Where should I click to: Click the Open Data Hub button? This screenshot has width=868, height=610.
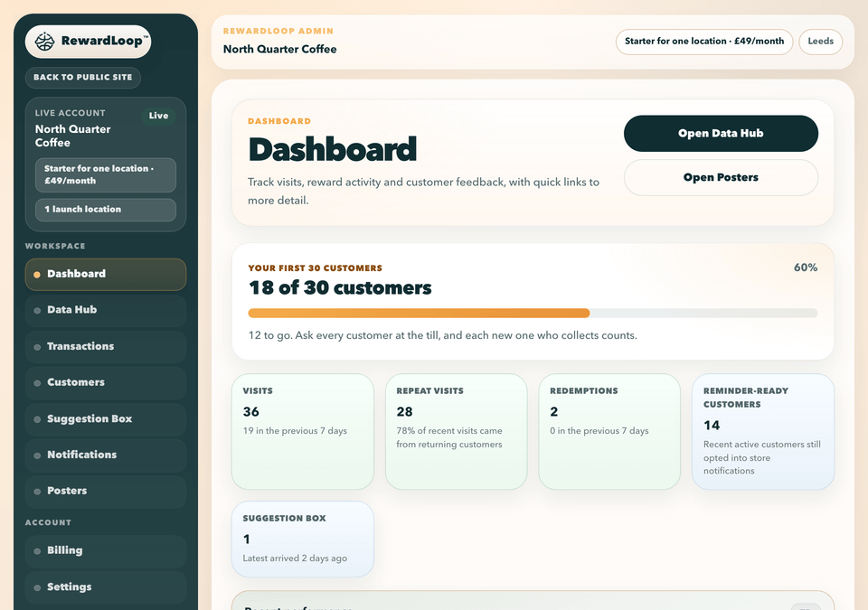(721, 134)
